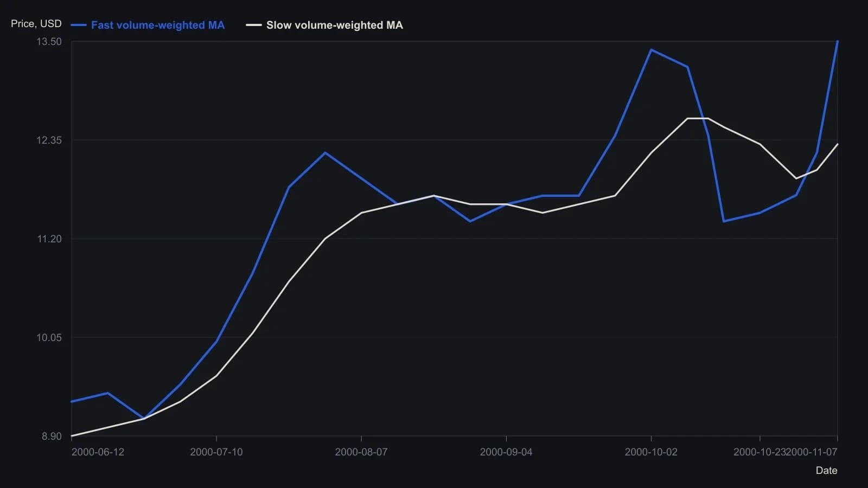
Task: Click the Price, USD axis title
Action: tap(36, 24)
